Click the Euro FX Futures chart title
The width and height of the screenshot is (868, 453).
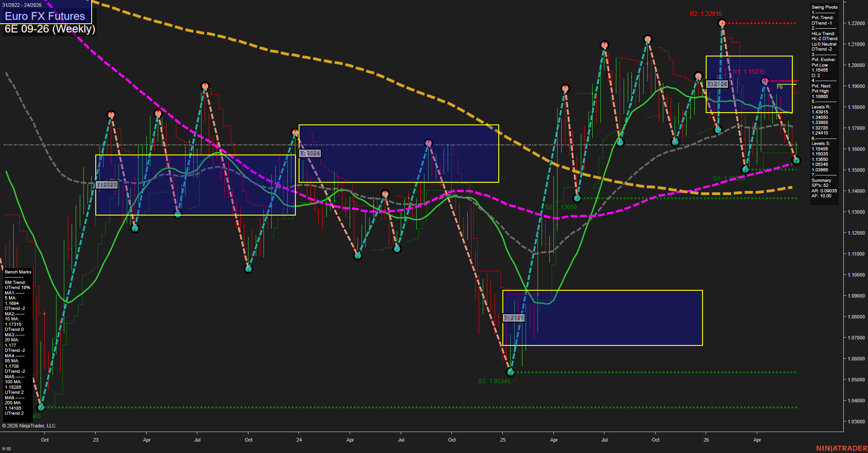click(x=45, y=16)
